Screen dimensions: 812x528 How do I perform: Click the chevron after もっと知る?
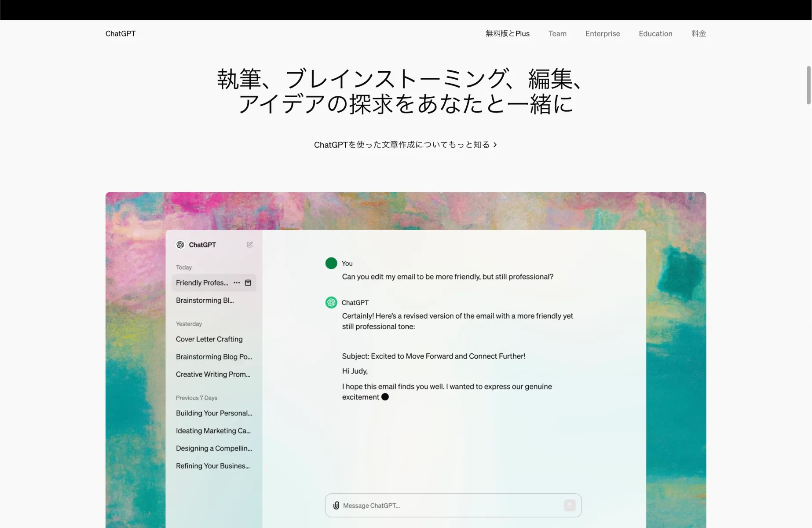tap(495, 145)
